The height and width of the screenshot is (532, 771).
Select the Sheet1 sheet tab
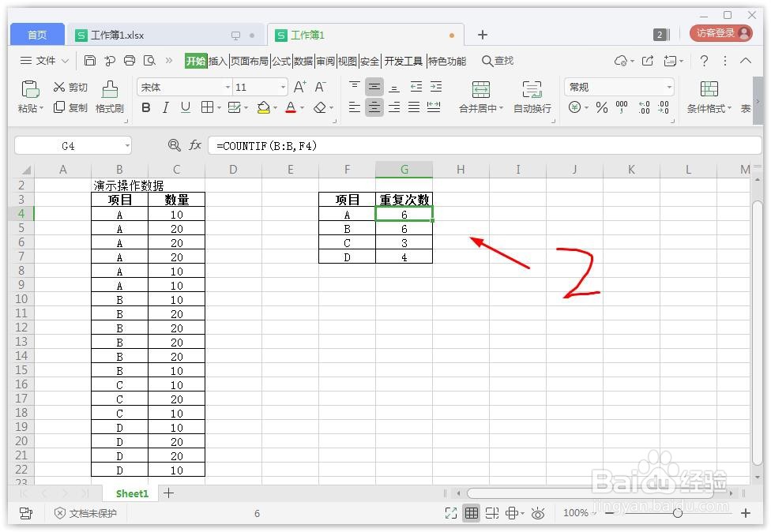pyautogui.click(x=132, y=493)
